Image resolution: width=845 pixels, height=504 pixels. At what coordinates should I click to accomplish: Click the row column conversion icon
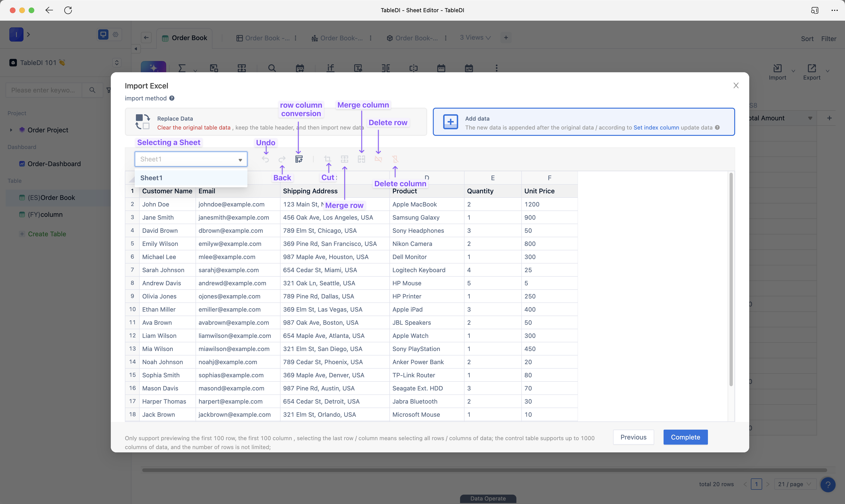299,159
